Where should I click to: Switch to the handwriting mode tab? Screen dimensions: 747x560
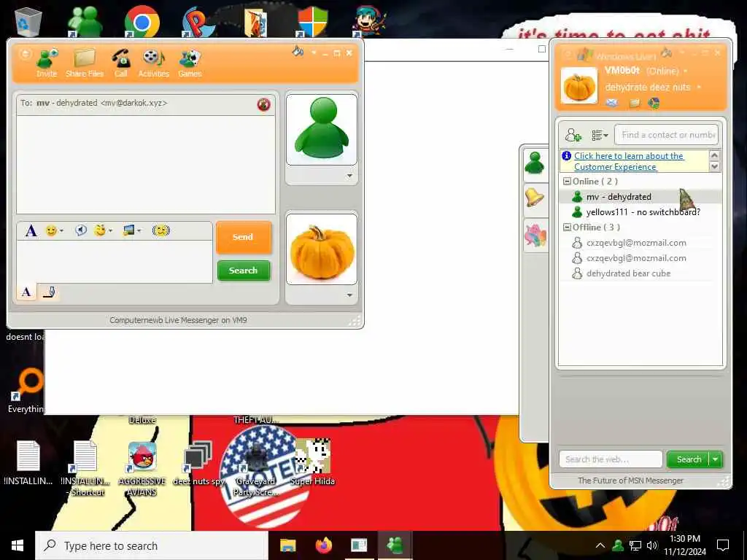pos(49,292)
